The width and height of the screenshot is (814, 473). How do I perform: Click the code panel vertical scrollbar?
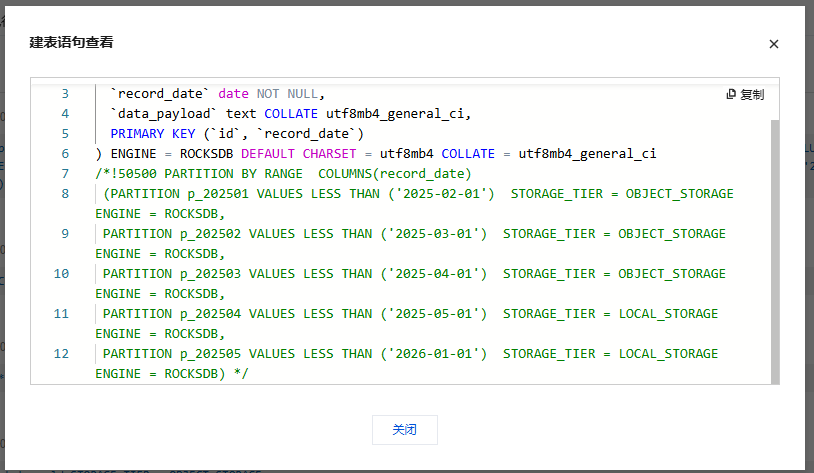[775, 252]
